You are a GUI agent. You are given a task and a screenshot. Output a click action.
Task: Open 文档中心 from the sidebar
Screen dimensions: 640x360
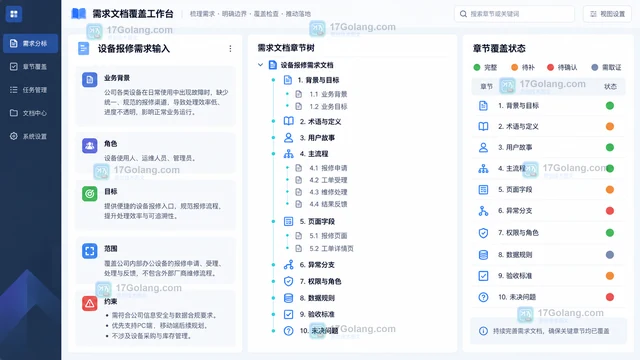(x=31, y=113)
